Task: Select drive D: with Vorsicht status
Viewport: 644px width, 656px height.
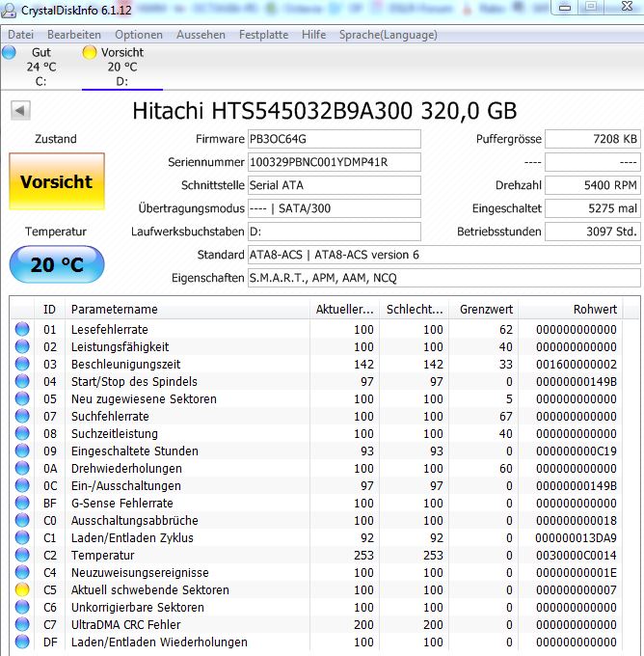Action: 122,67
